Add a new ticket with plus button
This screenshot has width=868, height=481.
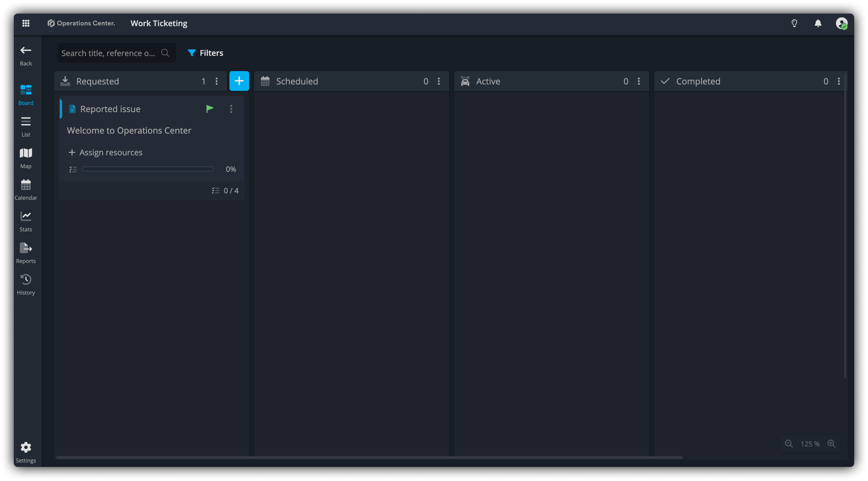point(239,81)
